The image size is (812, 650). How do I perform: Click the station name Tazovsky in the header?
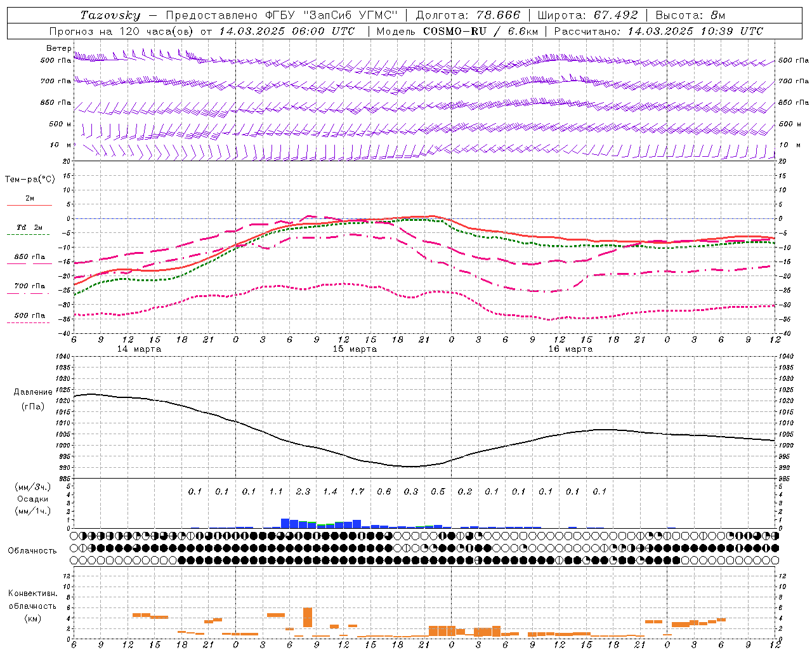(110, 15)
